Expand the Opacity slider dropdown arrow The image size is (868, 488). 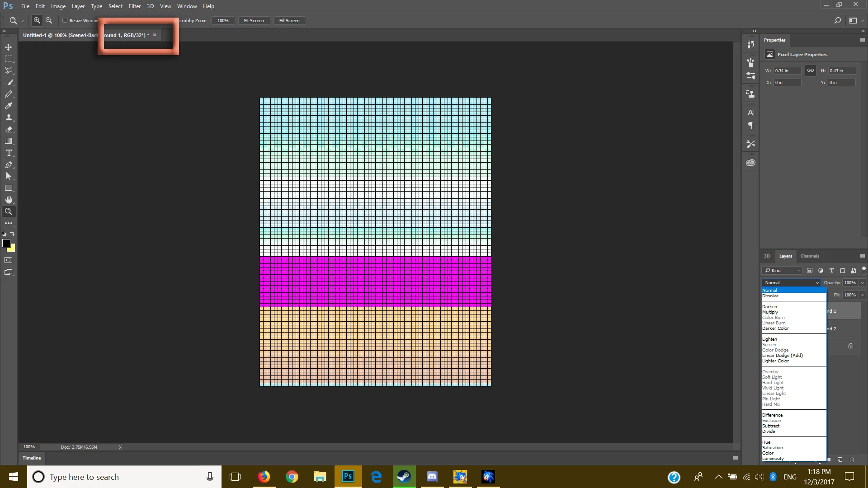[x=862, y=283]
